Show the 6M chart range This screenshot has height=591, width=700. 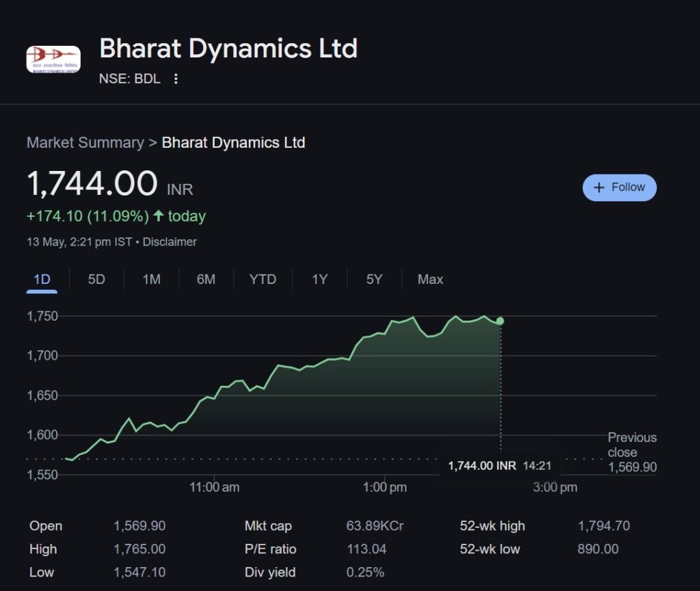[x=206, y=280]
